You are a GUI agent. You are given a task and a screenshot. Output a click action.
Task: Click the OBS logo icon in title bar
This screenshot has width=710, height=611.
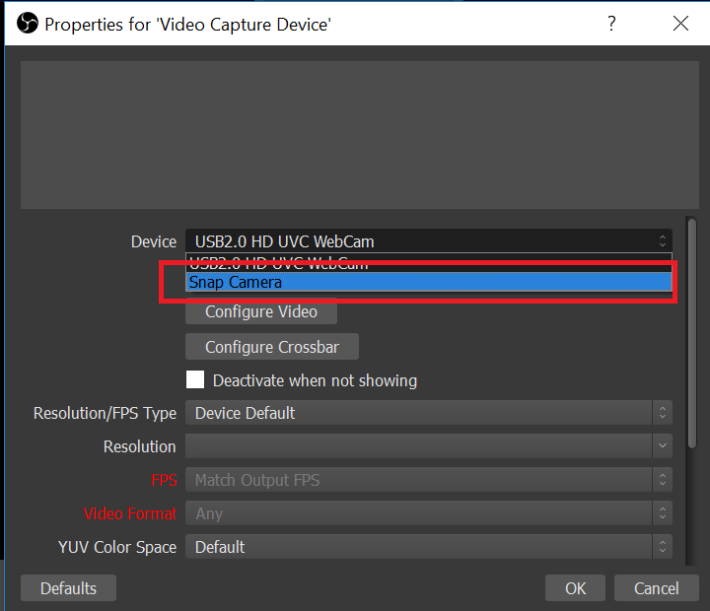[27, 23]
